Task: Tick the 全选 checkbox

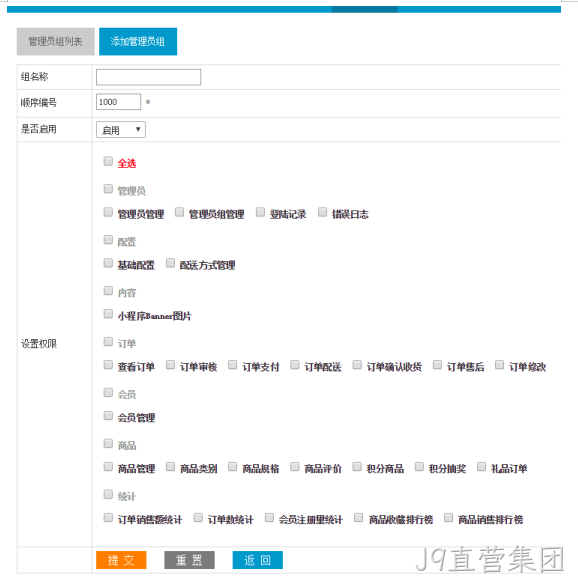Action: tap(108, 161)
